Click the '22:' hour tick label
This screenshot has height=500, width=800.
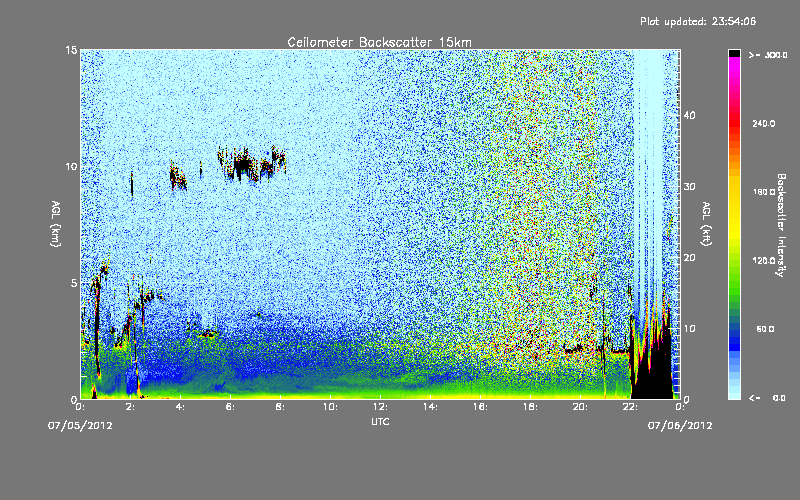pyautogui.click(x=630, y=407)
